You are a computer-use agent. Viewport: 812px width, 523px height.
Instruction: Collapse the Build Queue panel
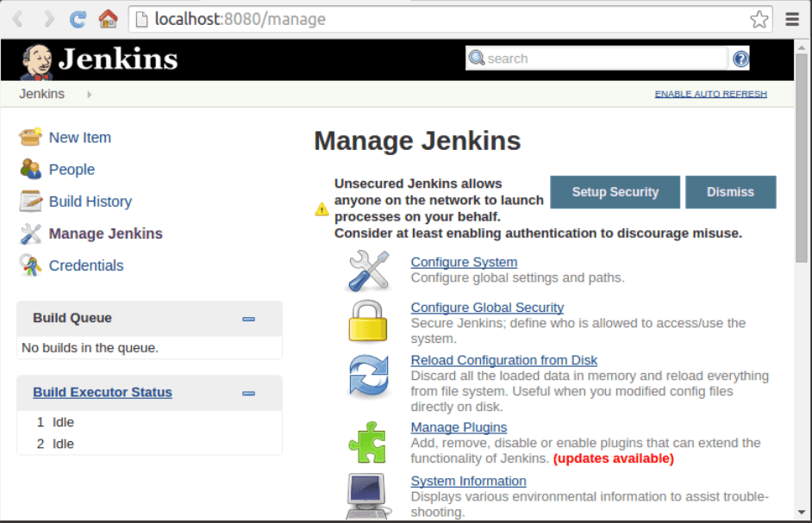point(249,318)
